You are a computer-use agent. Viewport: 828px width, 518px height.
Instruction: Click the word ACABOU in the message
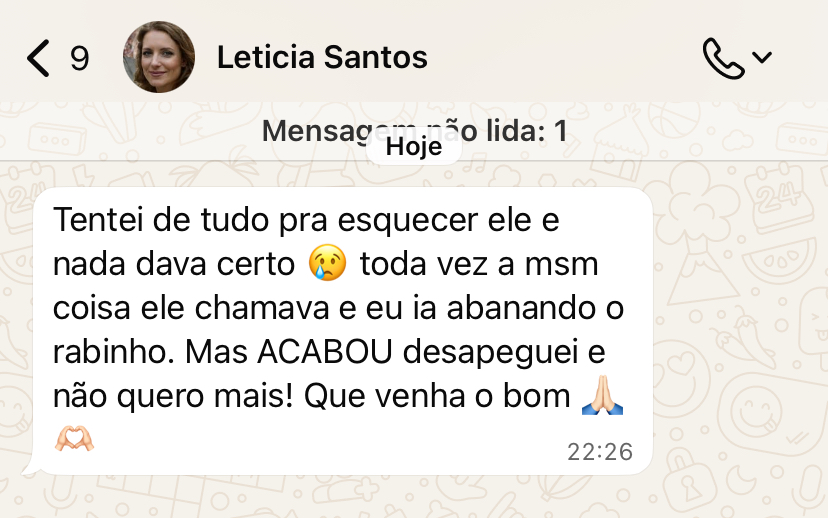click(x=325, y=352)
